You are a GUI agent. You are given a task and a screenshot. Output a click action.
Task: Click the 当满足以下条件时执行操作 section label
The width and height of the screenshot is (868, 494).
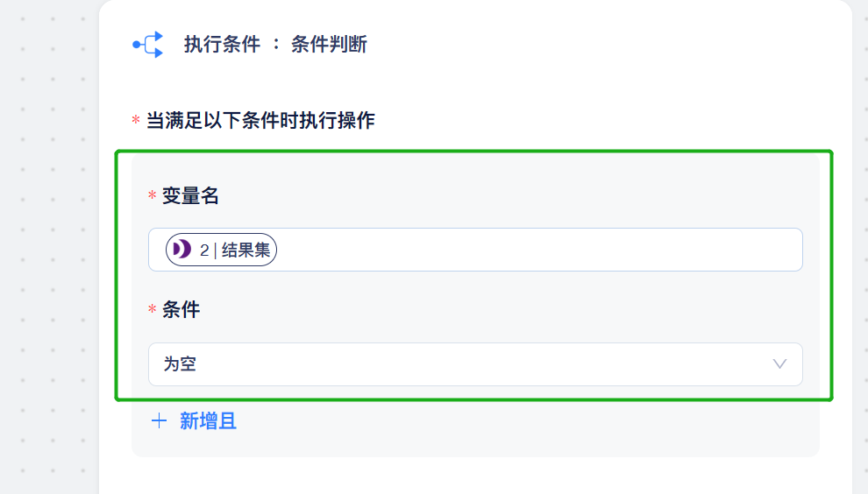(260, 120)
